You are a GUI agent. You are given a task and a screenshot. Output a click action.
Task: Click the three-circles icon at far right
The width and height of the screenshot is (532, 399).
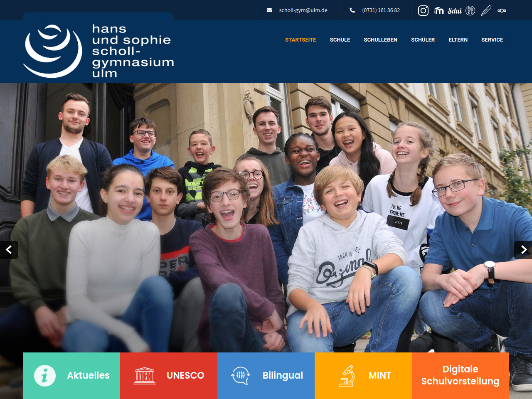pyautogui.click(x=502, y=10)
